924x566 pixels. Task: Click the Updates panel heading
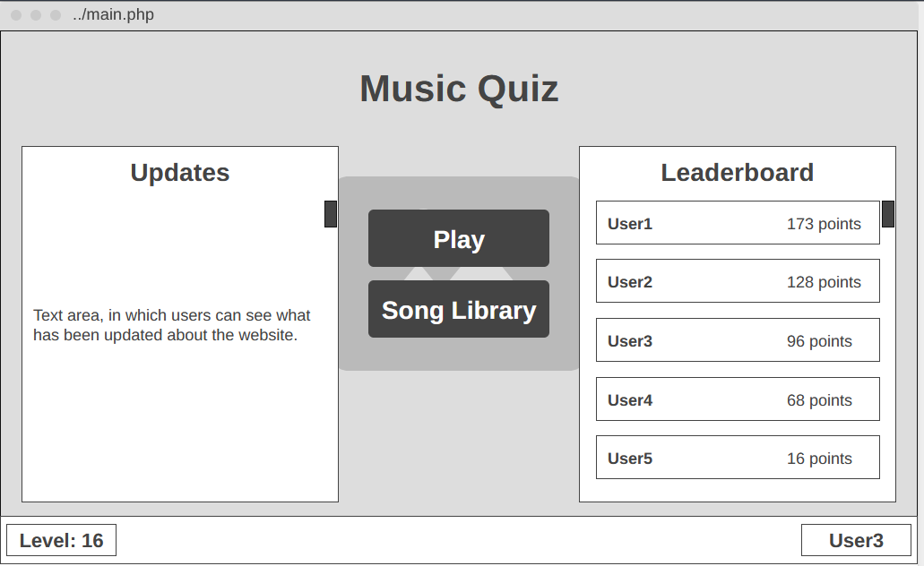180,173
